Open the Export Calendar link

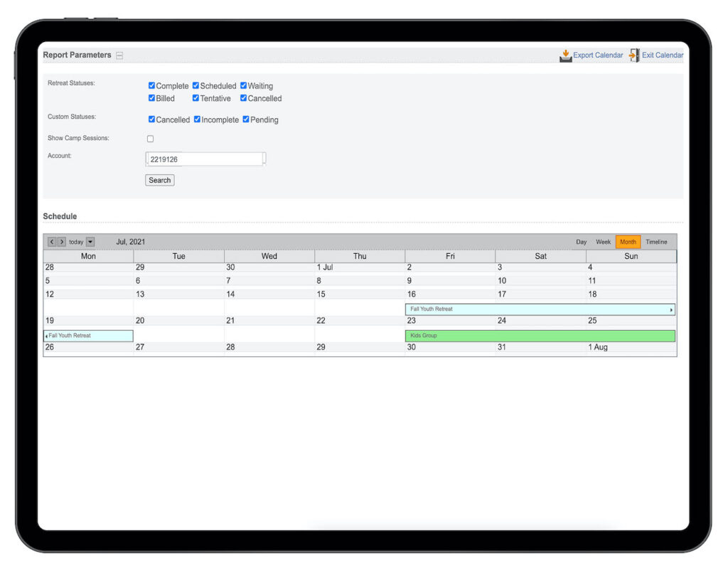click(x=598, y=55)
